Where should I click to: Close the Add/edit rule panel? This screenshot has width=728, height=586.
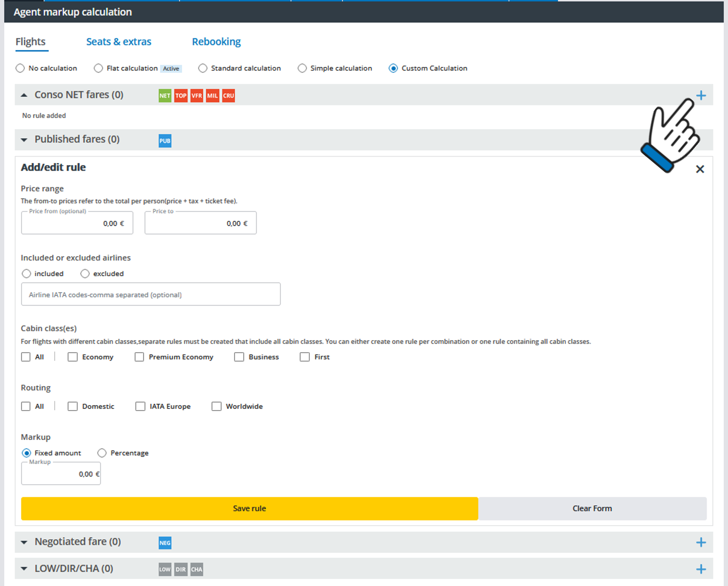[700, 169]
